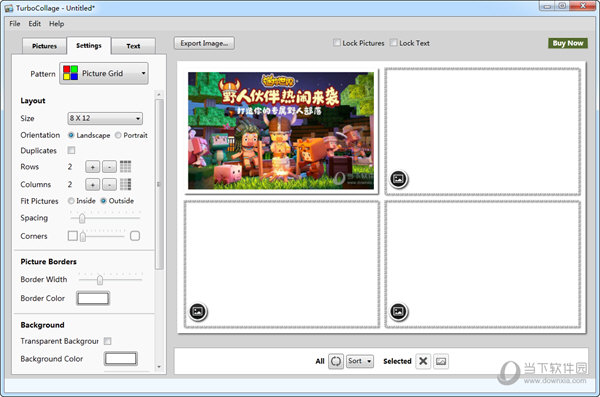Screen dimensions: 600x397
Task: Remove selected picture with X icon
Action: click(423, 361)
